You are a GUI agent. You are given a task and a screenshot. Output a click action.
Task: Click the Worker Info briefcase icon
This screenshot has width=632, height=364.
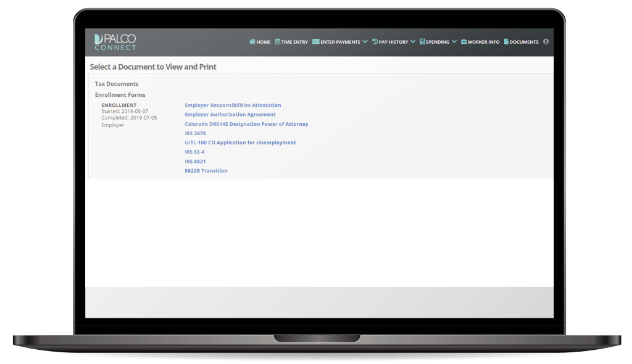[464, 42]
